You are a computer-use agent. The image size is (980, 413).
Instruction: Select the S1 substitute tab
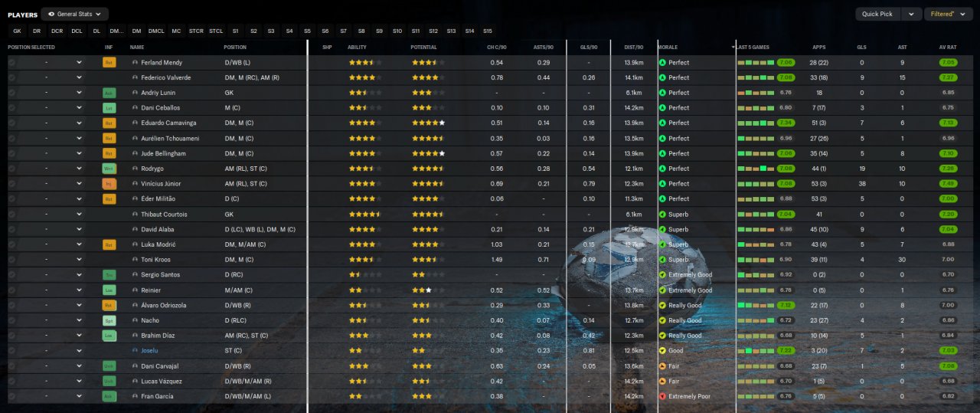[235, 31]
